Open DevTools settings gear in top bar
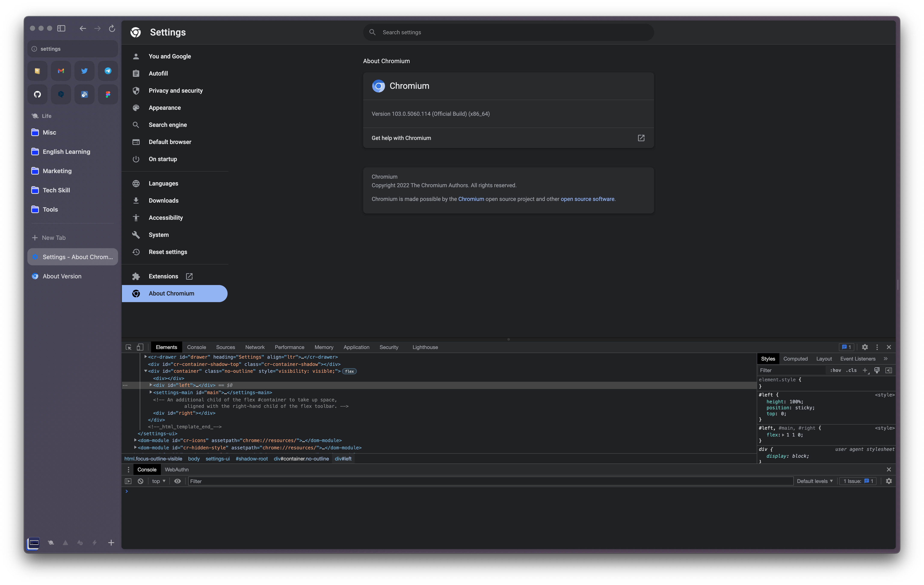Image resolution: width=924 pixels, height=585 pixels. [865, 347]
